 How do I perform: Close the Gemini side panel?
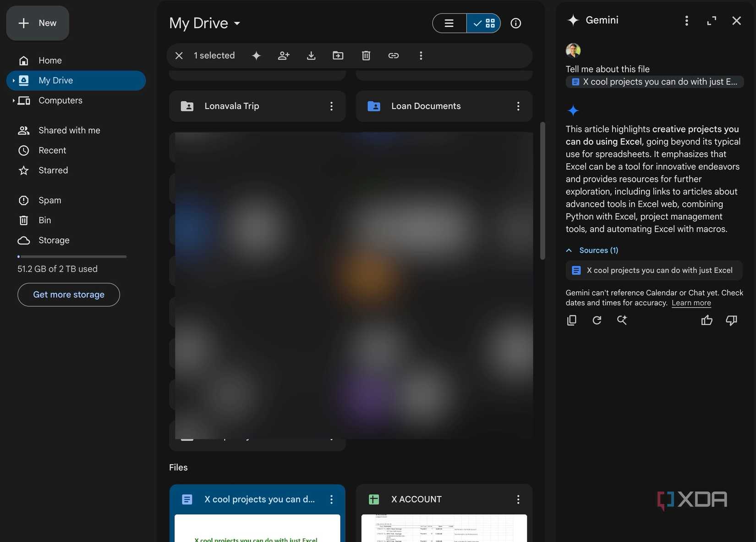point(736,21)
